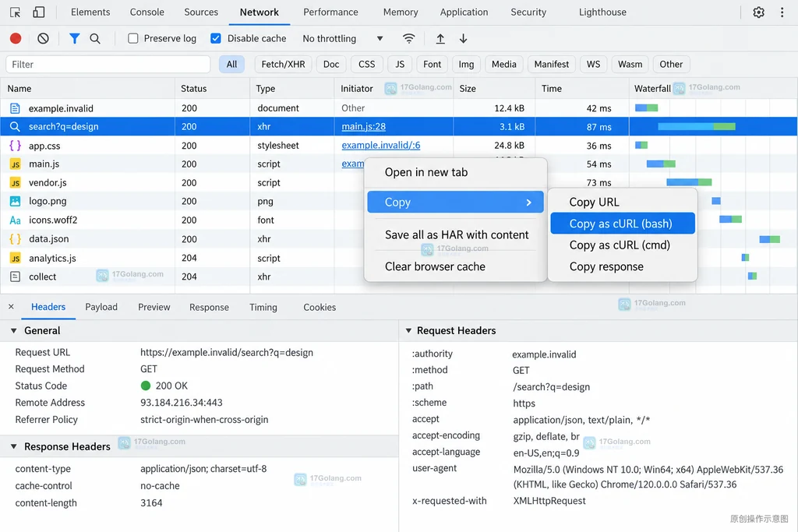Toggle the WS type filter

593,64
